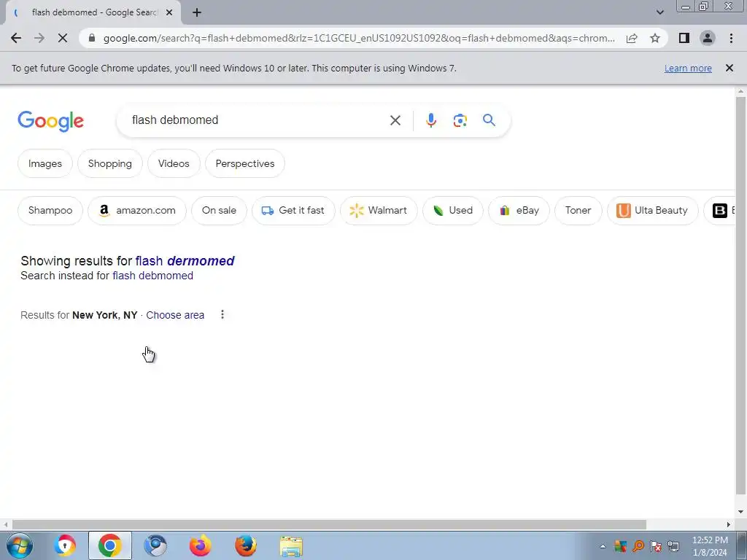Edit the flash debmomed search field
747x560 pixels.
258,120
